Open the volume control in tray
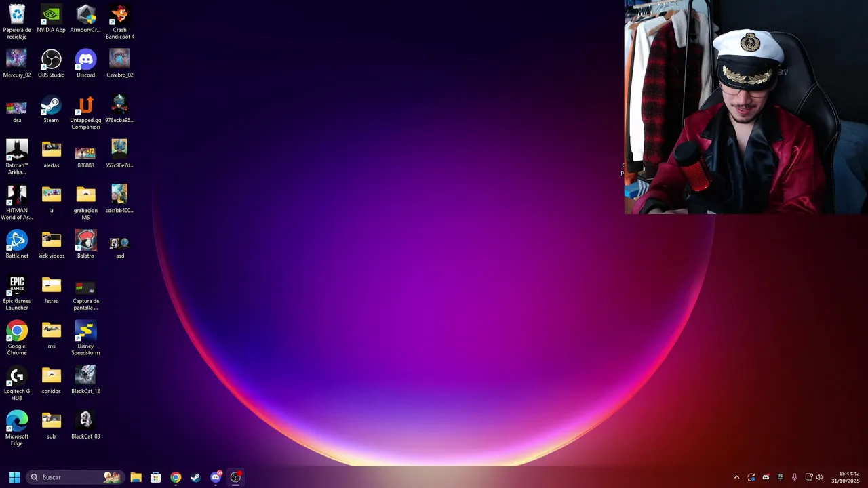Image resolution: width=868 pixels, height=488 pixels. (x=819, y=477)
